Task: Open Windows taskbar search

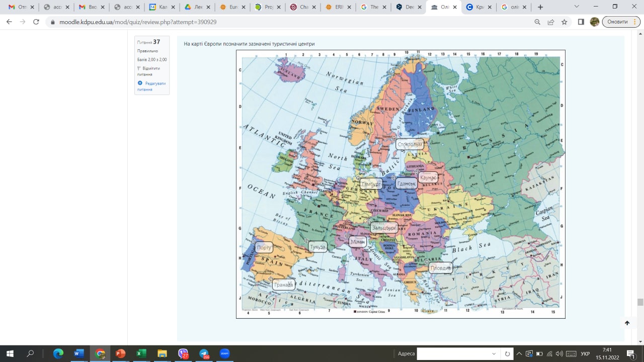Action: 30,353
